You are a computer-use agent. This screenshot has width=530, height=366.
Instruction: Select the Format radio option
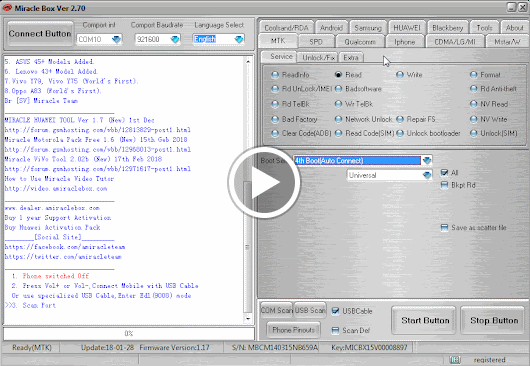[474, 75]
